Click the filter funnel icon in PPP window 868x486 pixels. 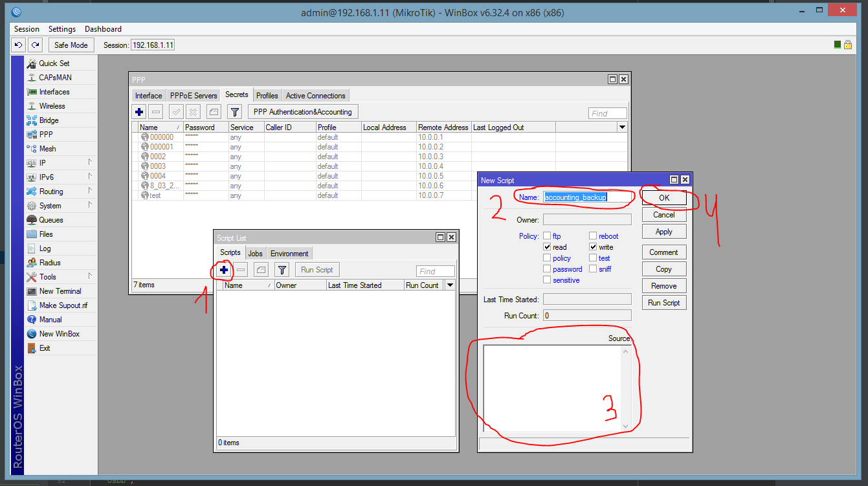click(235, 112)
